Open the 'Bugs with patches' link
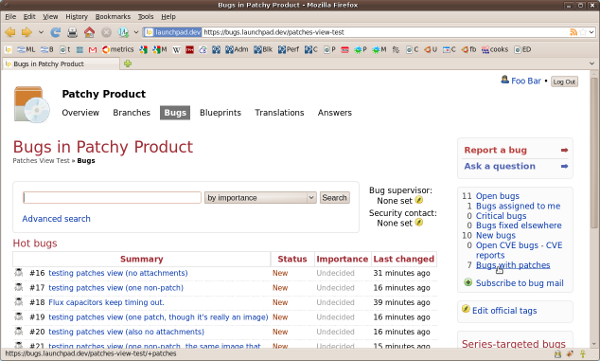The height and width of the screenshot is (361, 600). tap(513, 265)
